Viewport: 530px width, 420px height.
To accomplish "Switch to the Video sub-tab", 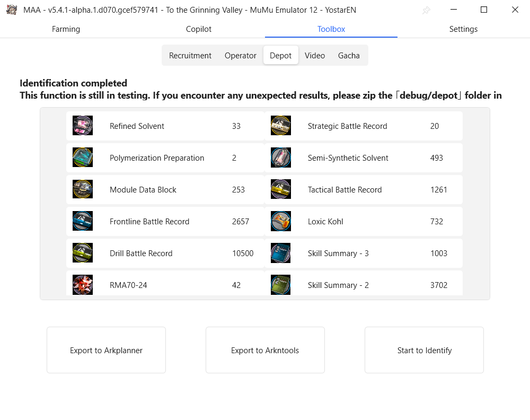I will (x=315, y=56).
